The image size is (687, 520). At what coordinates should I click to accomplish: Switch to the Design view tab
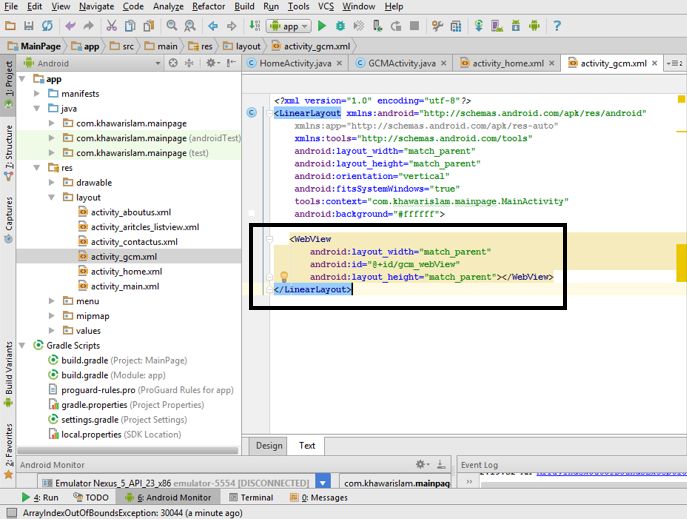(269, 446)
